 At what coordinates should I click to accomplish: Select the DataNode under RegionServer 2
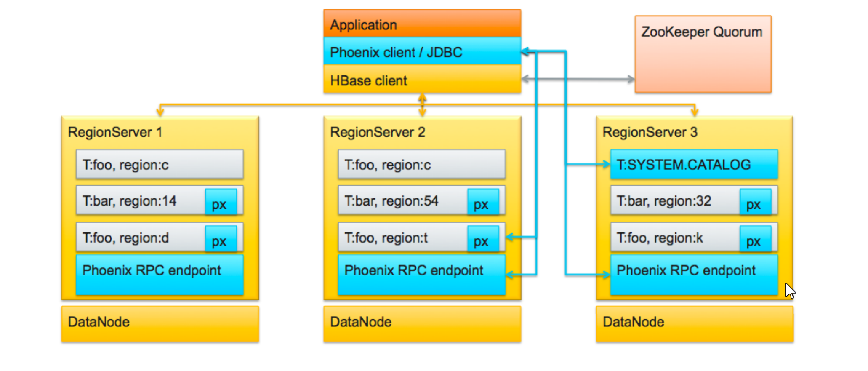tap(422, 324)
